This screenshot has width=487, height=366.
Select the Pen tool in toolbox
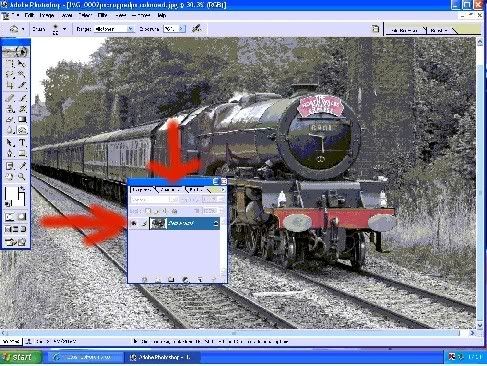(x=10, y=153)
